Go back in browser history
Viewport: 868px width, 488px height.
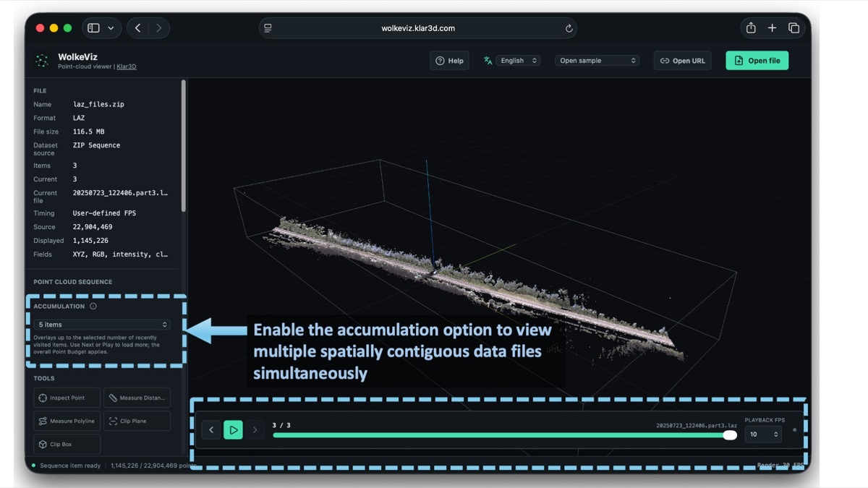tap(137, 28)
